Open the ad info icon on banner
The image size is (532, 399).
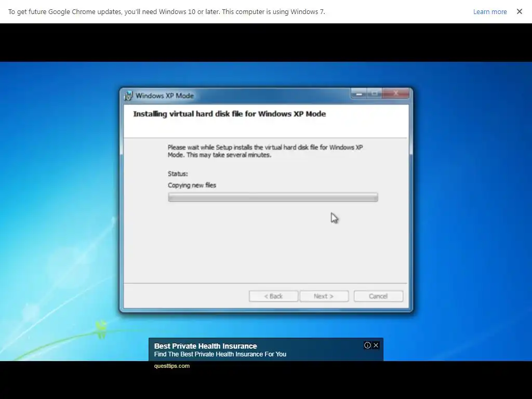coord(367,345)
